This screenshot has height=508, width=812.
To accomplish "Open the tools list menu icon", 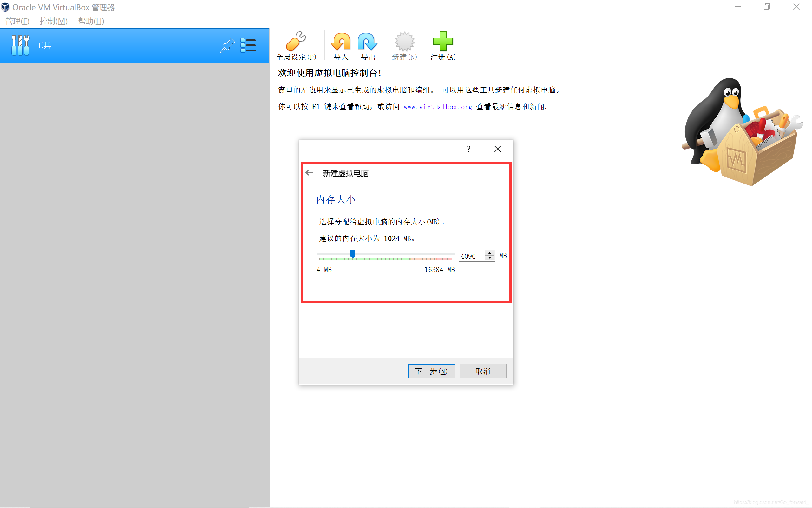I will [x=248, y=45].
